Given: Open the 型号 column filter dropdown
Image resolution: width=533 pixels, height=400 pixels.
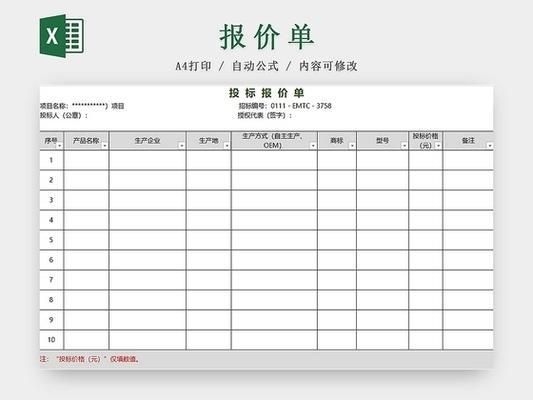Looking at the screenshot, I should click(x=404, y=146).
